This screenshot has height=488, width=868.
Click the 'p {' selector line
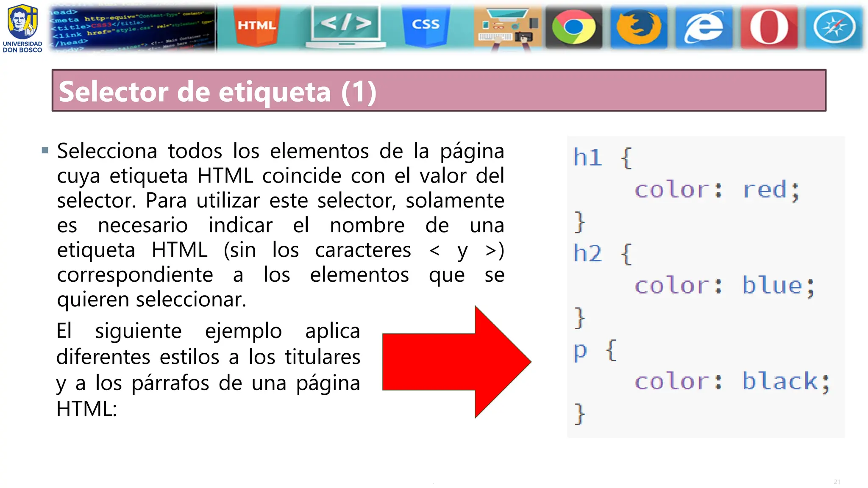(x=595, y=350)
